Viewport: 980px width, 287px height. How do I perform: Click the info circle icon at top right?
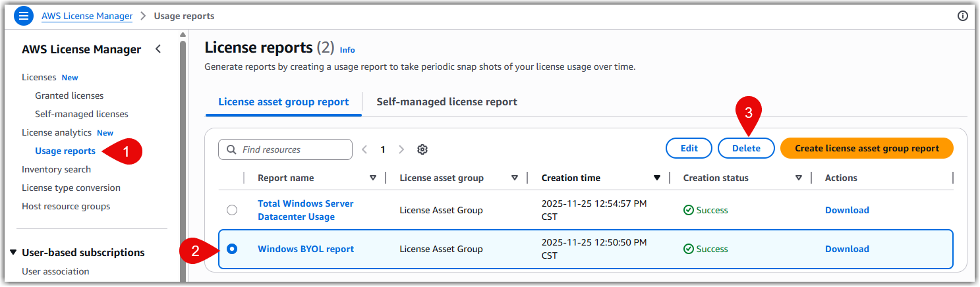point(963,16)
